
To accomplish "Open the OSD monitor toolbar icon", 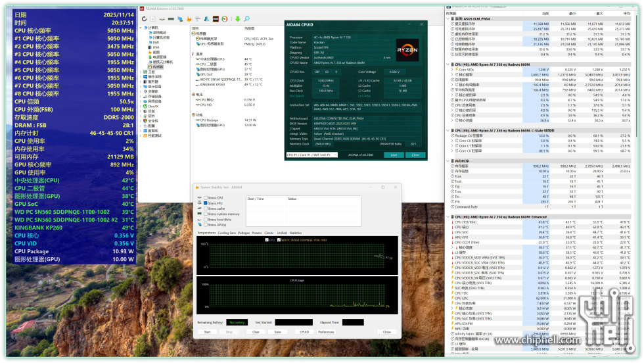I will point(216,19).
